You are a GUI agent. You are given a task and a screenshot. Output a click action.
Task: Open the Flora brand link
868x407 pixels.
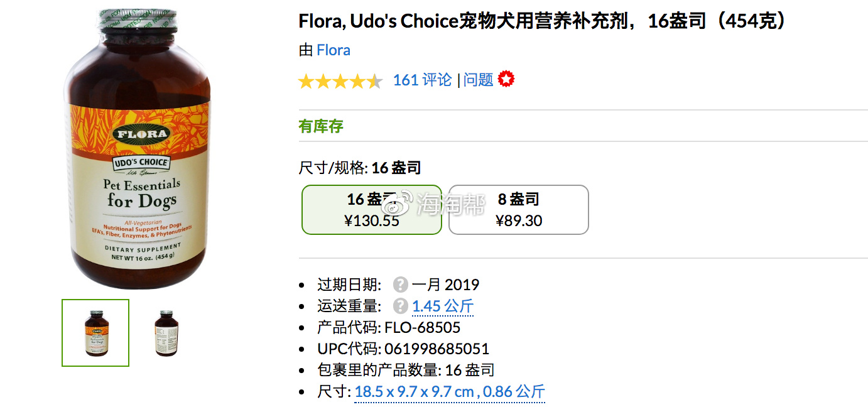(x=334, y=50)
